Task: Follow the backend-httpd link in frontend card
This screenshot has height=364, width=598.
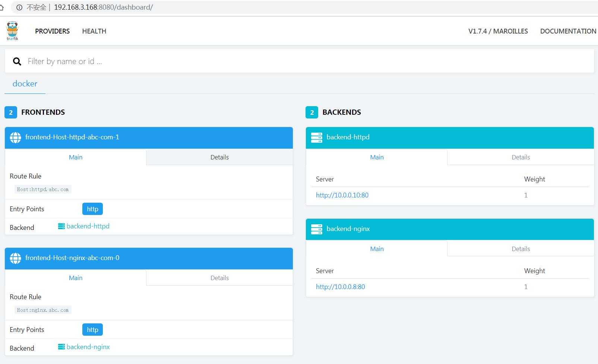Action: pyautogui.click(x=88, y=226)
